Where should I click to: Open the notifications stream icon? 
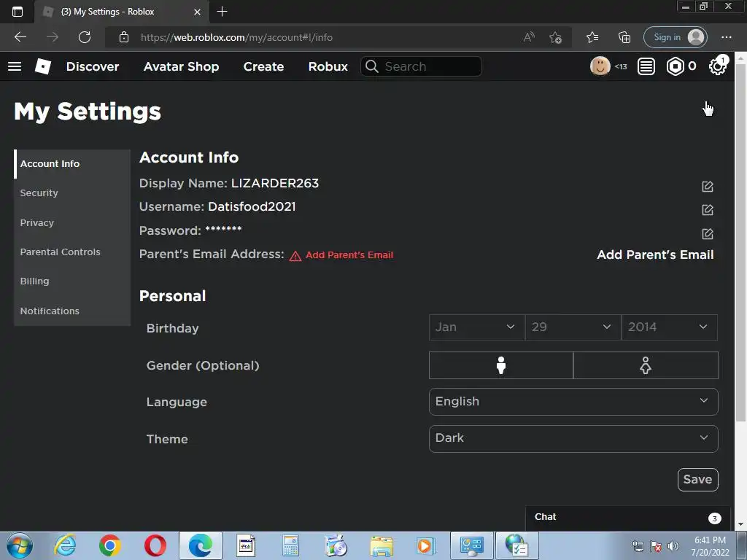(646, 66)
